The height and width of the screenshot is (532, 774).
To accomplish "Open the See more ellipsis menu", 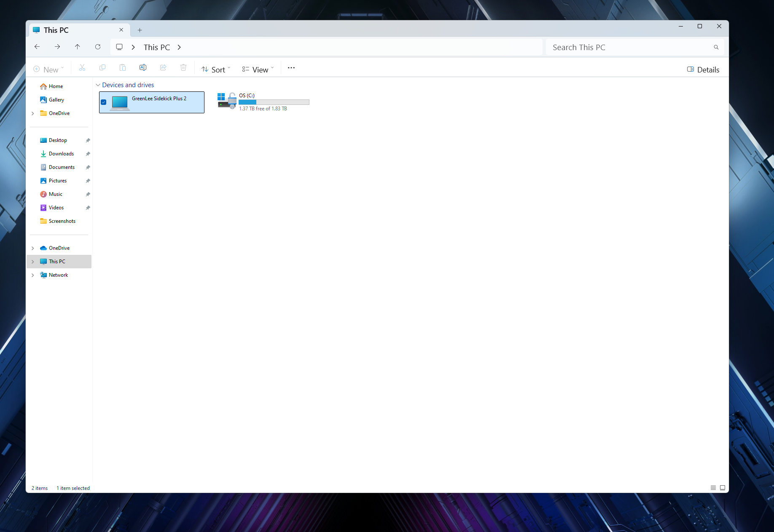I will click(291, 68).
